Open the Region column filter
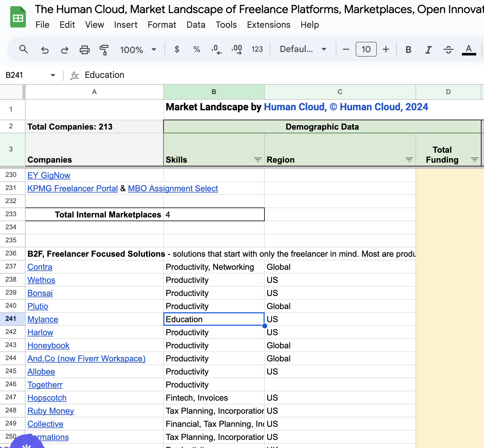Viewport: 484px width, 448px height. pyautogui.click(x=409, y=160)
